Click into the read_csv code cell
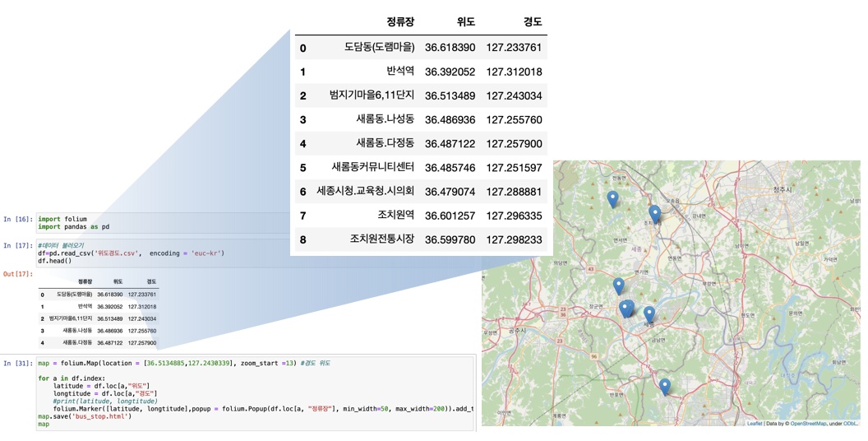 (x=164, y=253)
